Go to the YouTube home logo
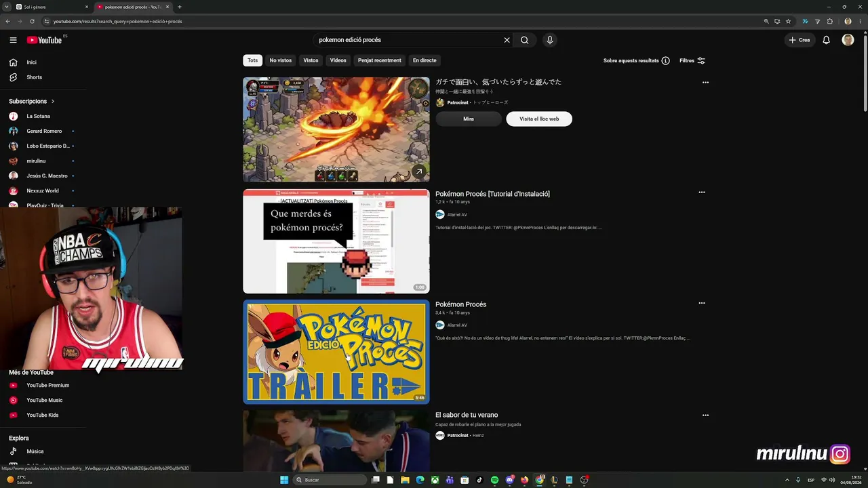Screen dimensions: 868x488 [44, 40]
